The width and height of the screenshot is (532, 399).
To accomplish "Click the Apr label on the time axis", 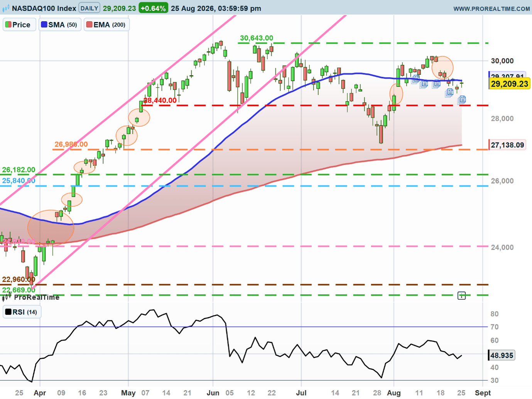I will coord(40,393).
